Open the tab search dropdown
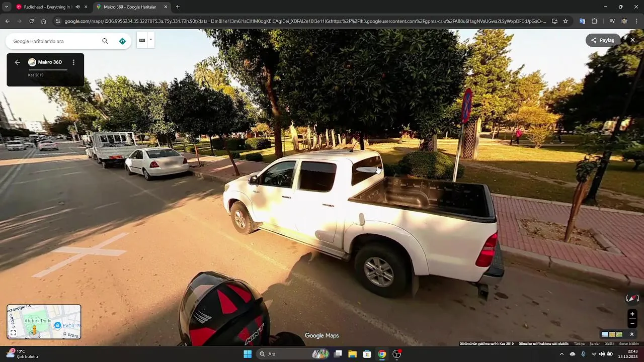644x362 pixels. click(x=6, y=7)
